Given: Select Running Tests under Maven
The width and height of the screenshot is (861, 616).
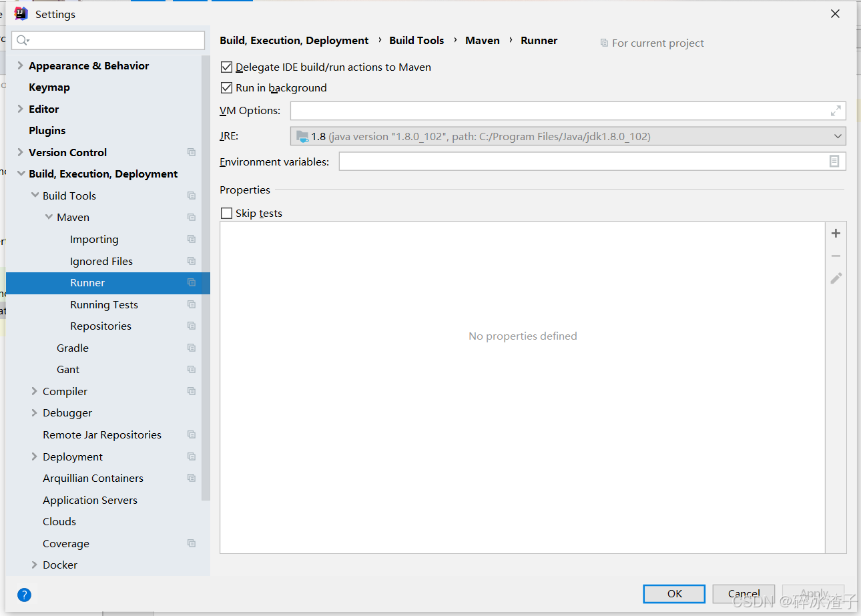Looking at the screenshot, I should (104, 304).
